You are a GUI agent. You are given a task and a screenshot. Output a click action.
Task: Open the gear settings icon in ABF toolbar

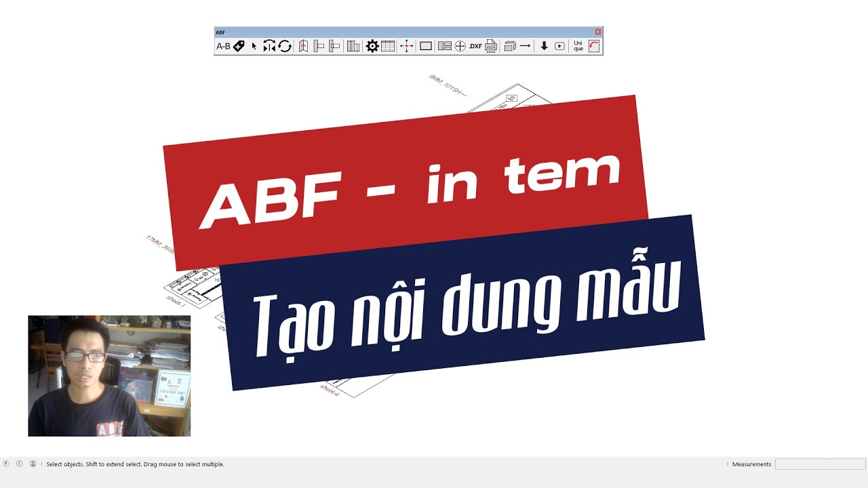[x=372, y=46]
